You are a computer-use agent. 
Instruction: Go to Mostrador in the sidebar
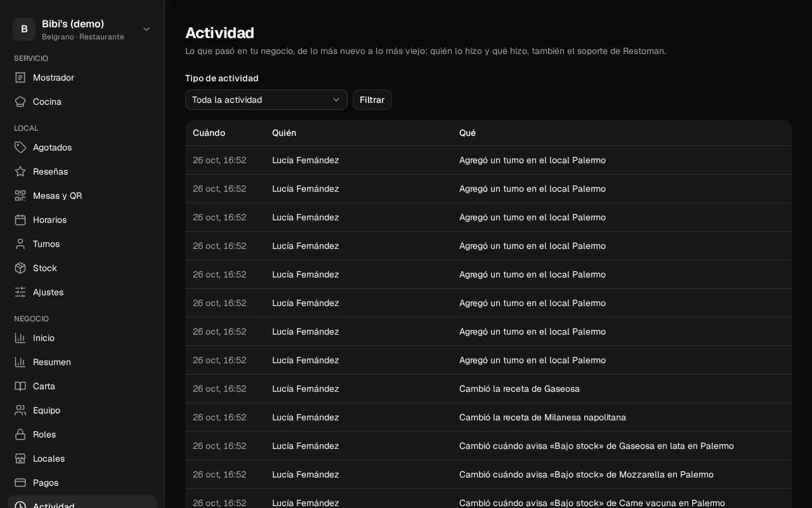(82, 77)
